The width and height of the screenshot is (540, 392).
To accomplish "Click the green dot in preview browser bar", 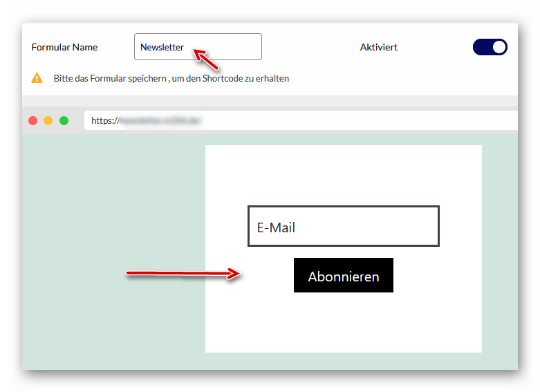I will coord(64,120).
